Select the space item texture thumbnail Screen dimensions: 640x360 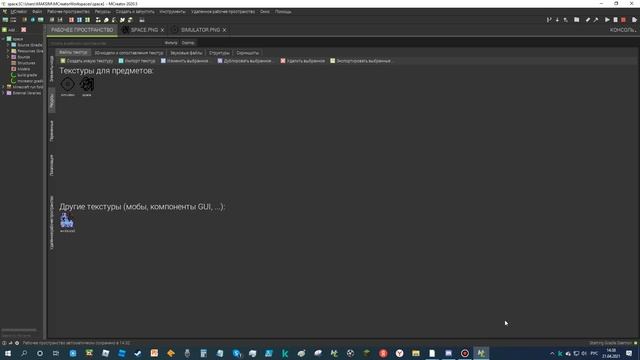(87, 87)
